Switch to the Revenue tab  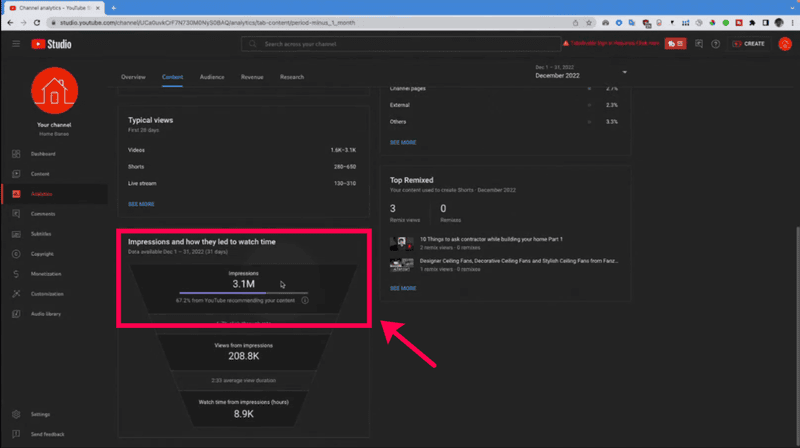[x=252, y=77]
